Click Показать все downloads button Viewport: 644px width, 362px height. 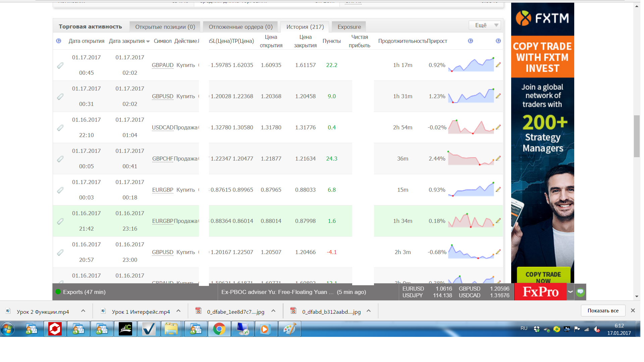coord(603,311)
